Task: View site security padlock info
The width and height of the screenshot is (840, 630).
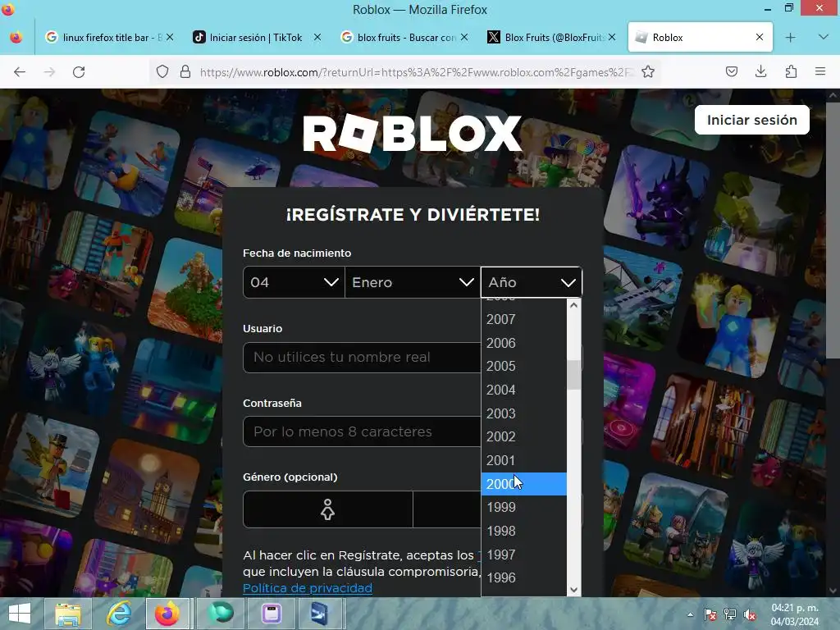Action: (185, 72)
